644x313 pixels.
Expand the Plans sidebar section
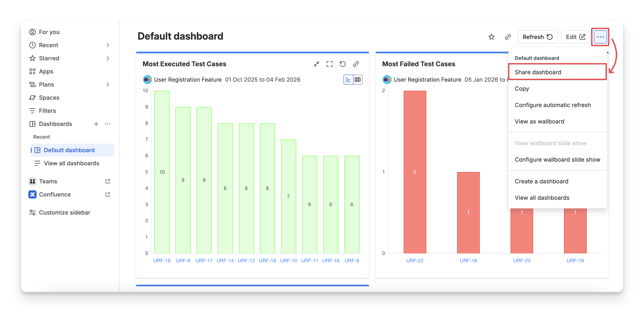click(x=108, y=85)
